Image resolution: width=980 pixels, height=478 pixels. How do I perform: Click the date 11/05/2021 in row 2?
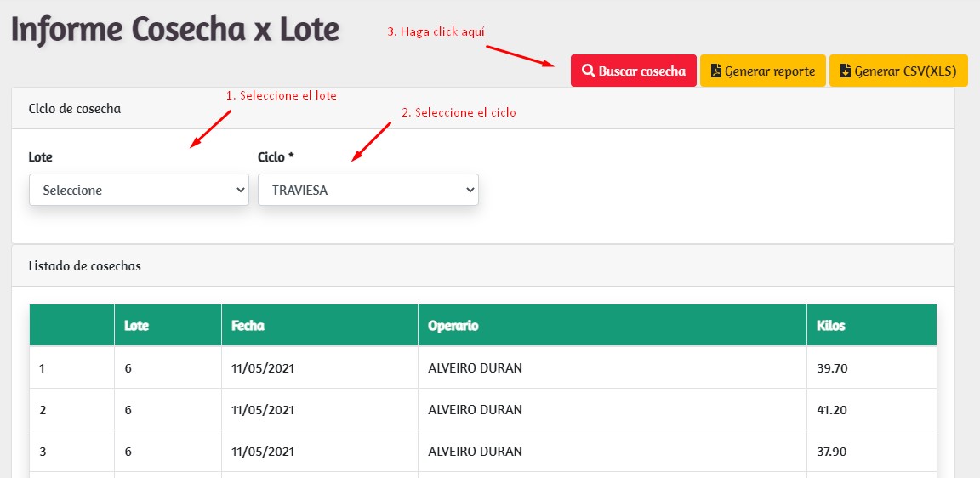[263, 410]
